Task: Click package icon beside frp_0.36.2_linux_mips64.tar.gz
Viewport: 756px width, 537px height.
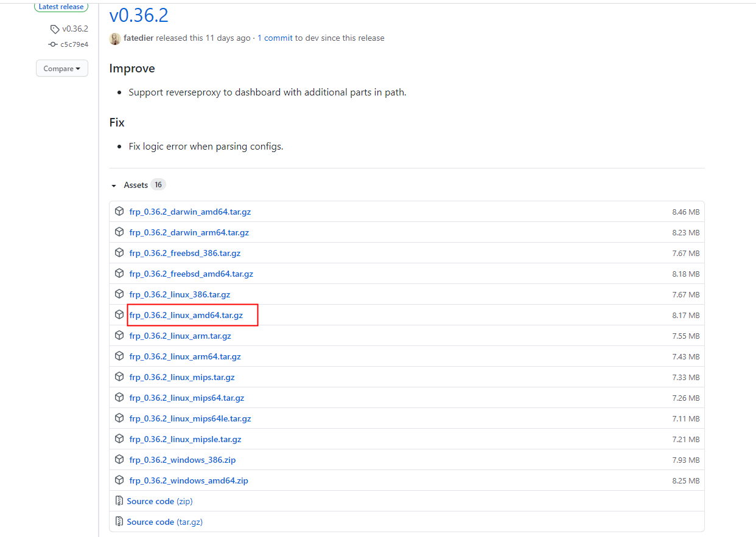Action: pos(119,398)
